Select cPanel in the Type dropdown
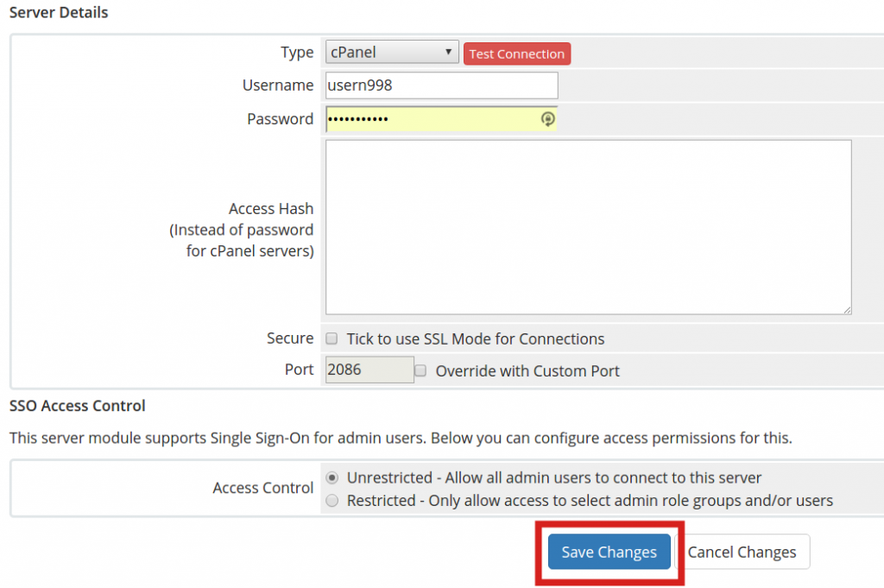This screenshot has width=884, height=588. pyautogui.click(x=380, y=52)
